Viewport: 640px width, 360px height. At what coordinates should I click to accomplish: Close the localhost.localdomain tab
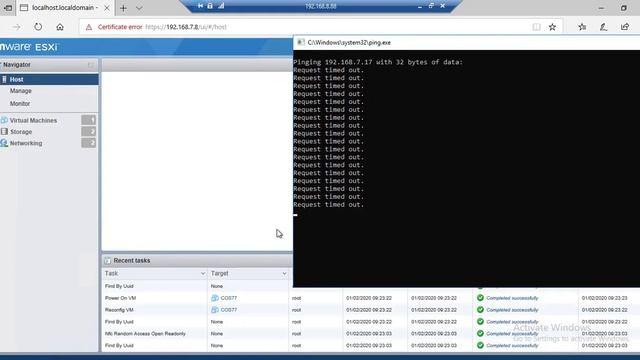(107, 8)
